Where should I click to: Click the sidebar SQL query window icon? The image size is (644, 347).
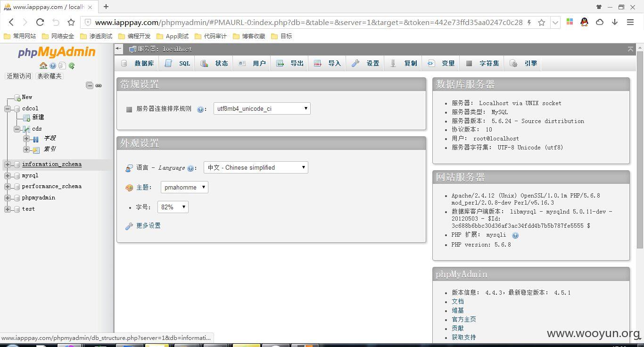tap(62, 66)
